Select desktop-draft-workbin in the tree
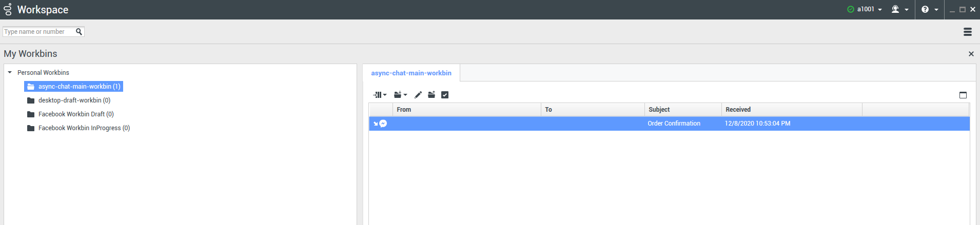Viewport: 980px width, 225px height. point(74,100)
